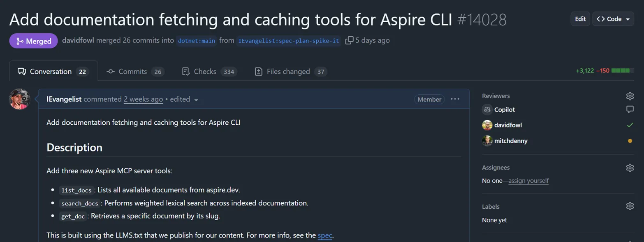
Task: Click the assign yourself link
Action: pyautogui.click(x=529, y=180)
